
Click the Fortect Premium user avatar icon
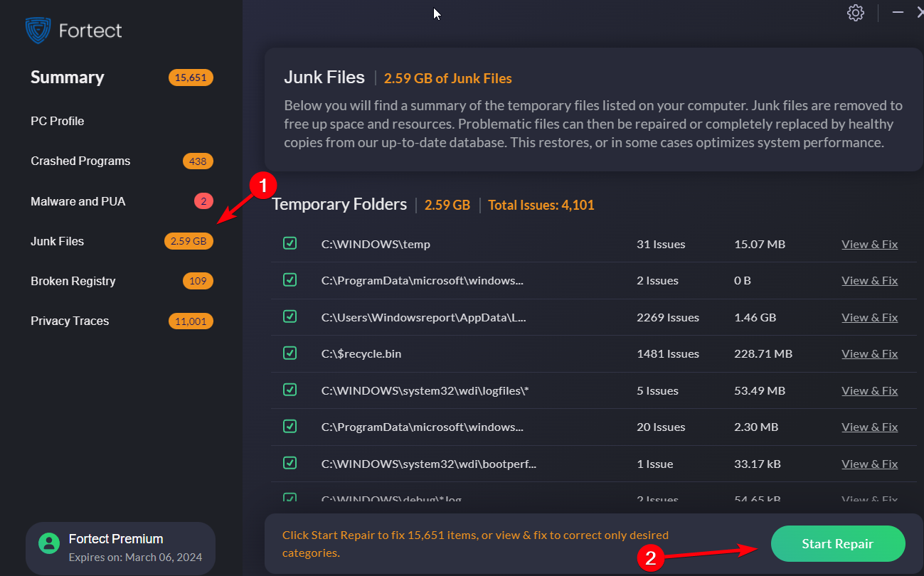click(x=49, y=544)
